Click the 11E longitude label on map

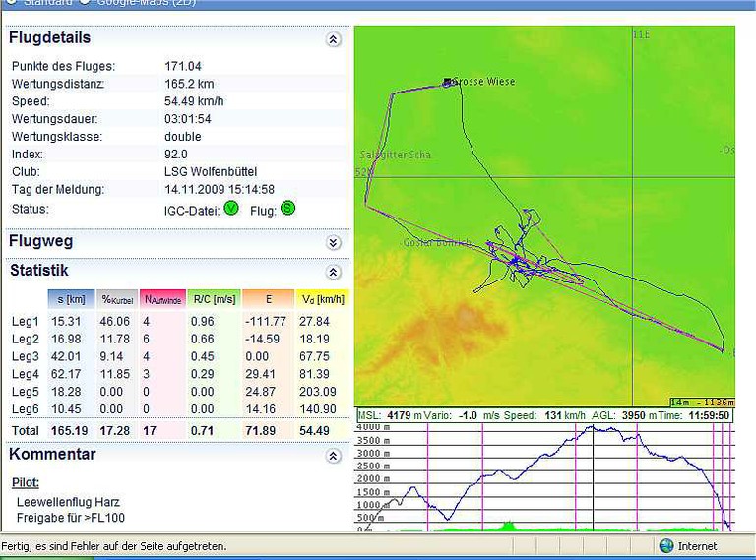tap(642, 34)
